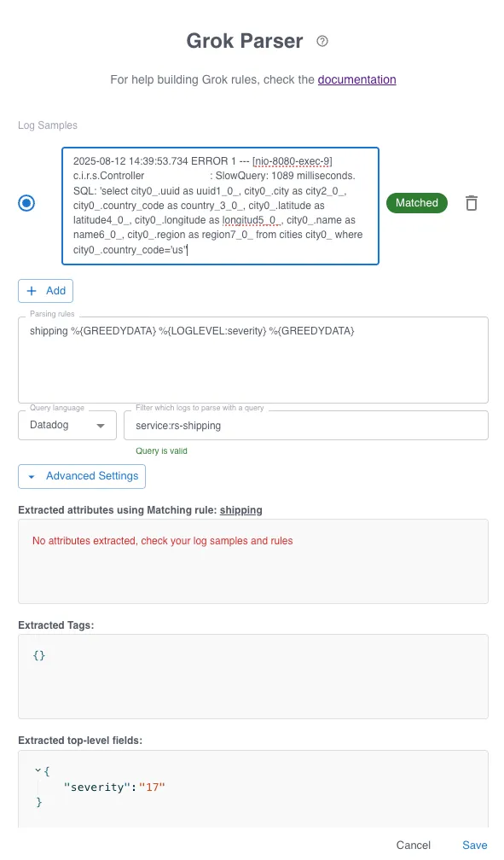Screen dimensions: 504x860
Task: Focus the log sample text area
Action: pos(221,206)
